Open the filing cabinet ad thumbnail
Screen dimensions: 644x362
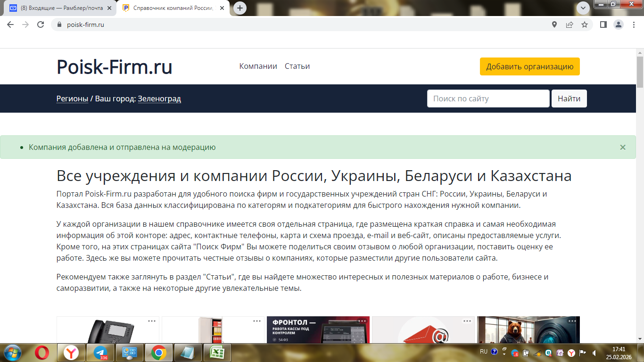[213, 330]
